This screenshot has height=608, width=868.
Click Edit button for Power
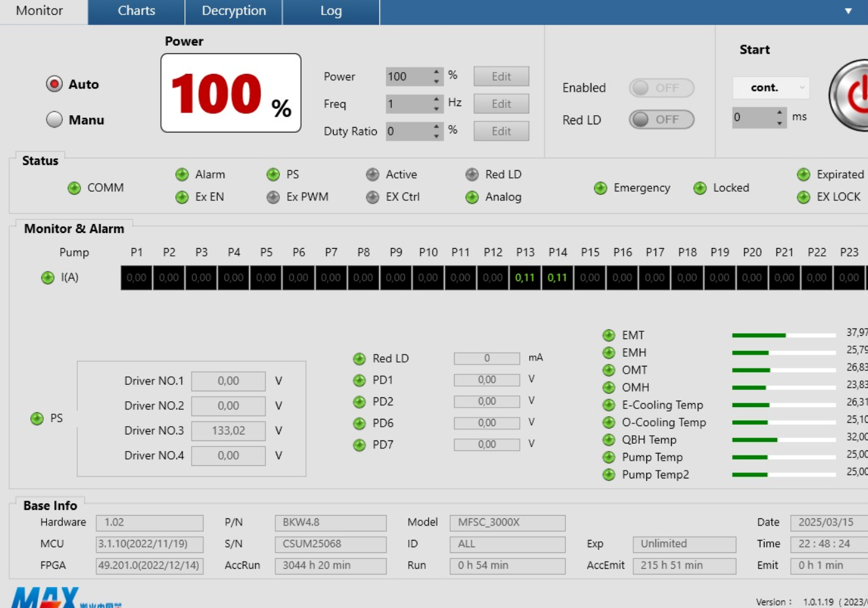501,77
